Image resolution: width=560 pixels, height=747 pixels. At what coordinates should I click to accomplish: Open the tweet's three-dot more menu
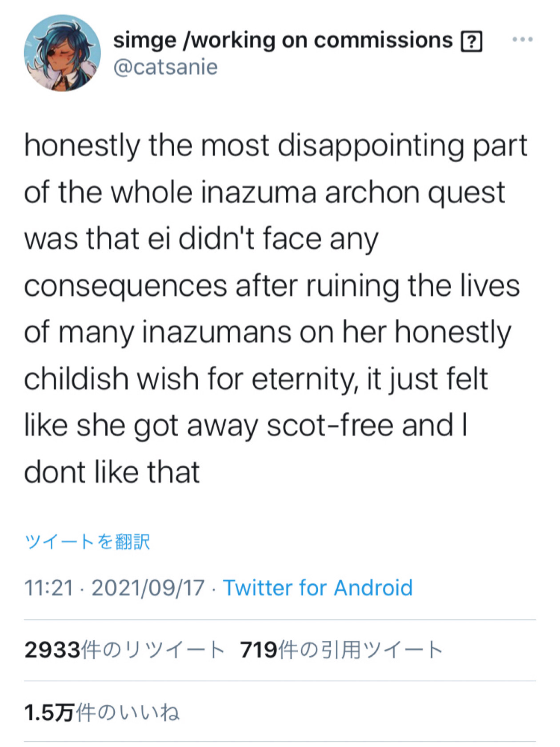[522, 40]
